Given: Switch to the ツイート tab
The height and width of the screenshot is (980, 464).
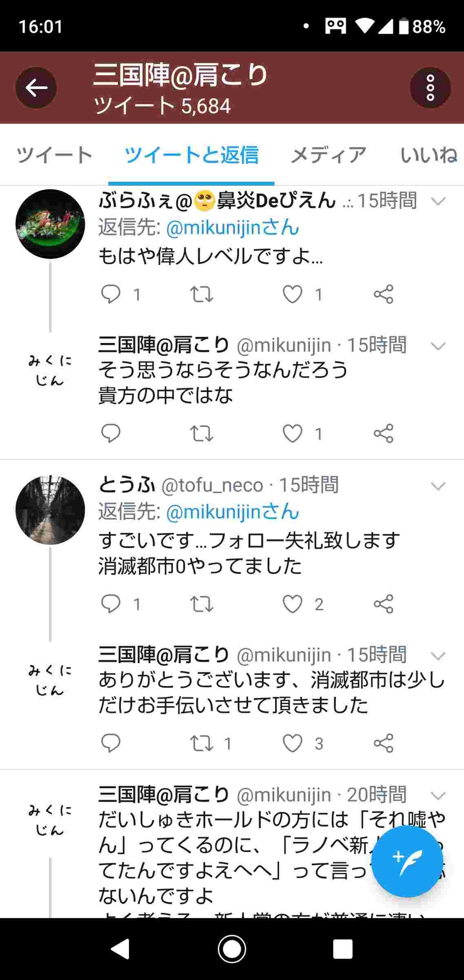Looking at the screenshot, I should click(x=54, y=155).
